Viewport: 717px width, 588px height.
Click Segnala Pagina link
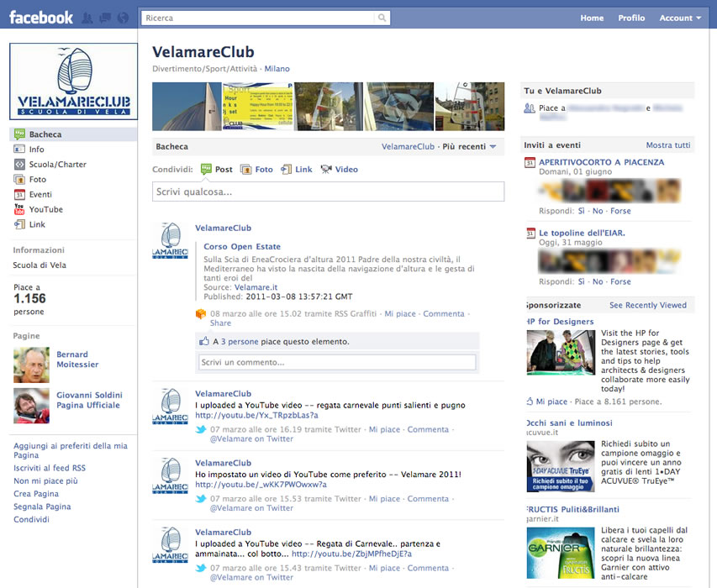(x=42, y=507)
